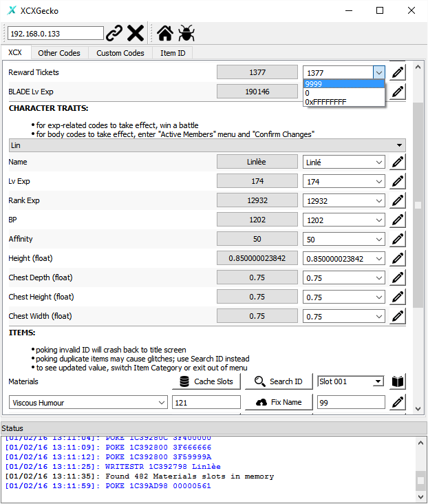The image size is (428, 504).
Task: Expand the Lv Exp dropdown showing 174
Action: 379,181
